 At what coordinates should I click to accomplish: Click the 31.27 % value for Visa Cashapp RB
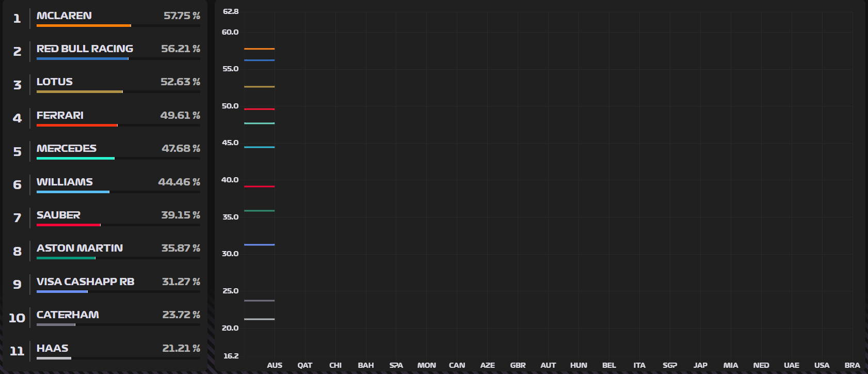pyautogui.click(x=181, y=282)
